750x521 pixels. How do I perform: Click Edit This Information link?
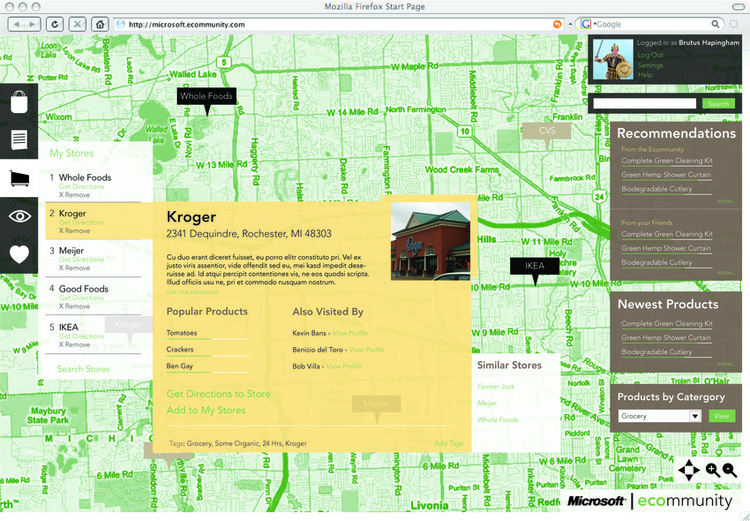[193, 292]
